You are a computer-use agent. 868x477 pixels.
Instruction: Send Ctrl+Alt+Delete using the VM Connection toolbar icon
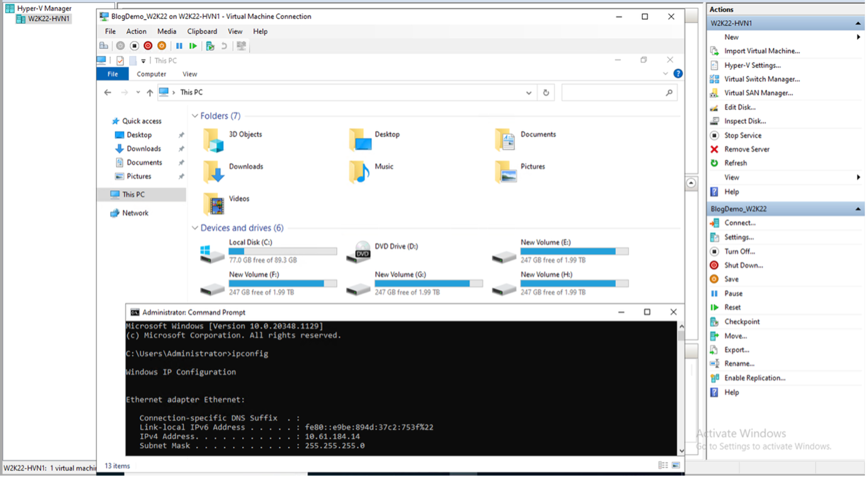104,46
